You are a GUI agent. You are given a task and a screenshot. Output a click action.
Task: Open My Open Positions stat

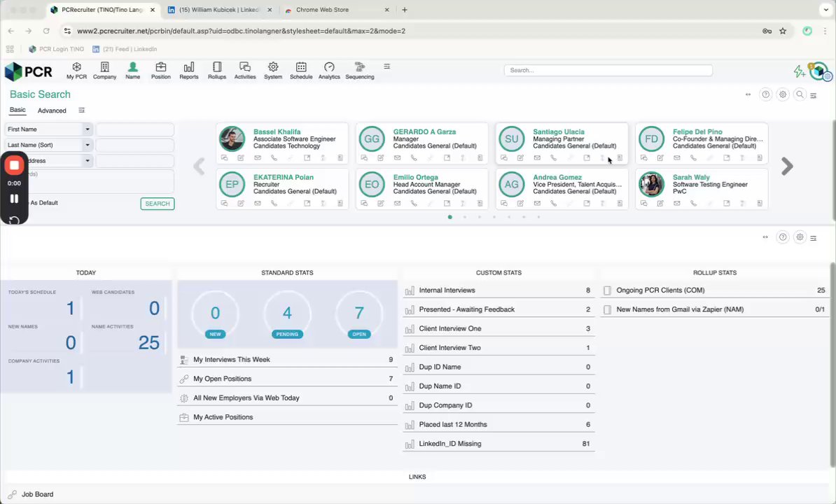[x=288, y=379]
